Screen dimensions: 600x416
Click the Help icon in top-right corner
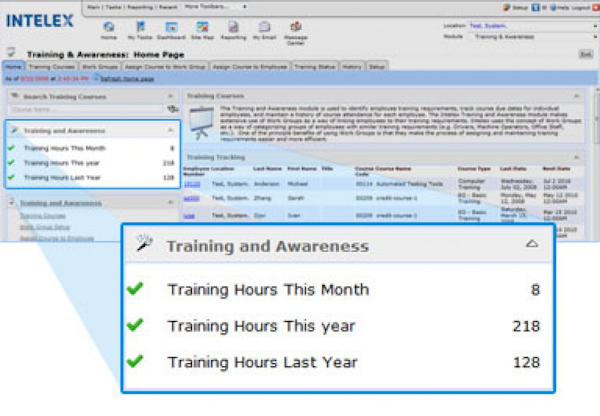click(553, 7)
